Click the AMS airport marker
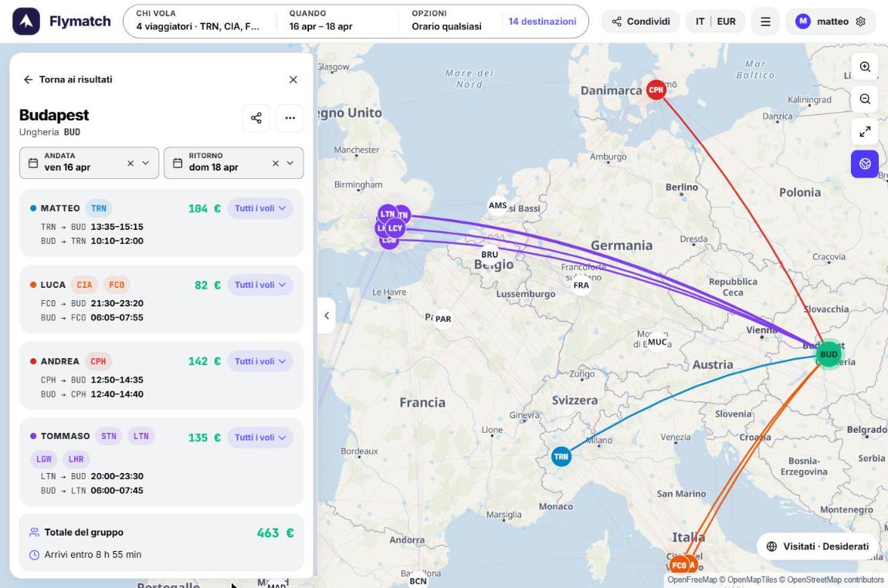The image size is (888, 588). click(x=497, y=205)
